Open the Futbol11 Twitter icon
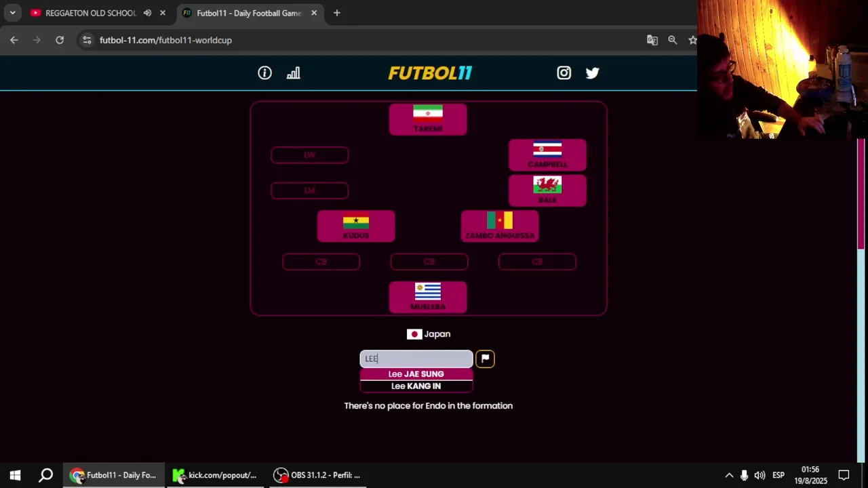This screenshot has height=488, width=868. coord(592,73)
